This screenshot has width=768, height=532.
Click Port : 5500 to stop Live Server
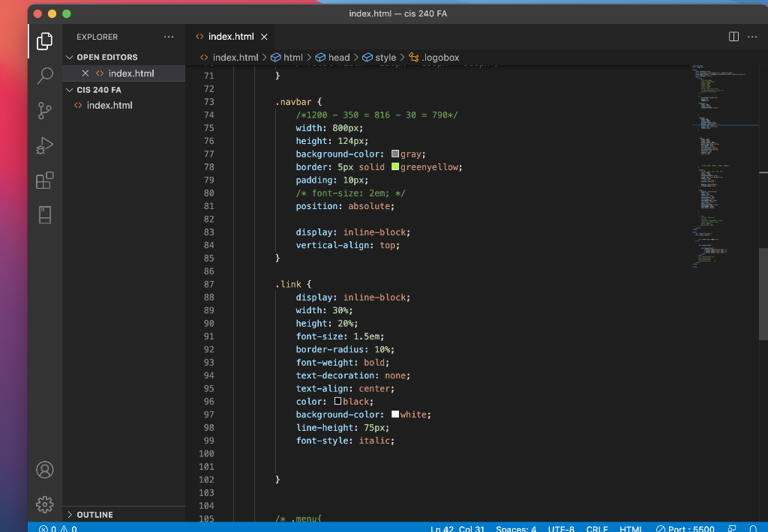point(685,528)
